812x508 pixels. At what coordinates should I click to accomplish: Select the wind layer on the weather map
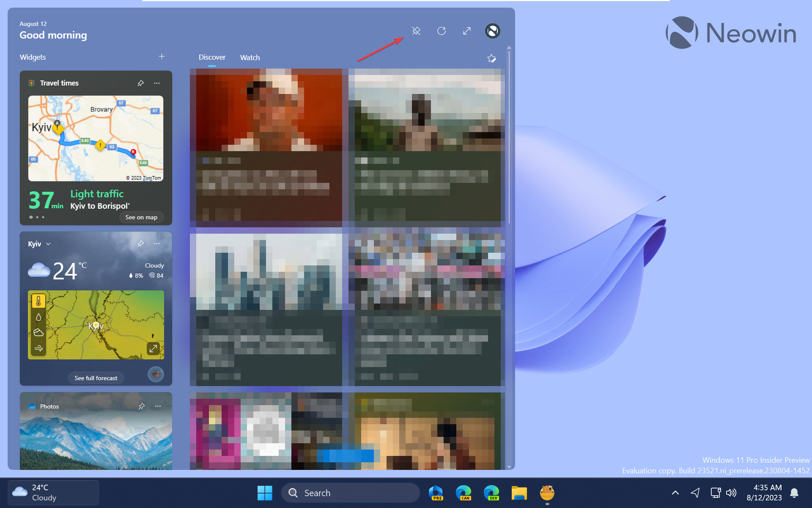pyautogui.click(x=38, y=348)
